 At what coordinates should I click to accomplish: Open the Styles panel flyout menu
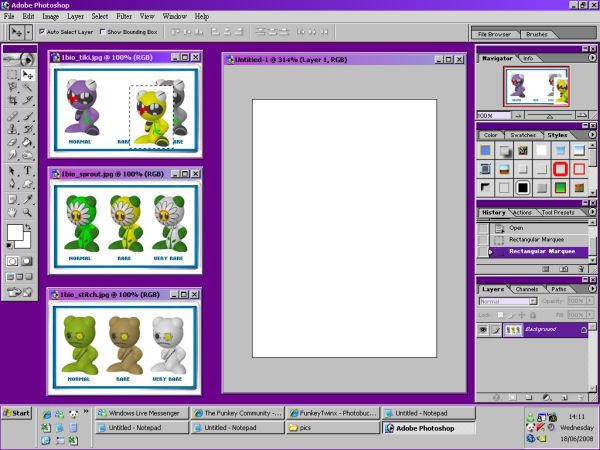[592, 135]
